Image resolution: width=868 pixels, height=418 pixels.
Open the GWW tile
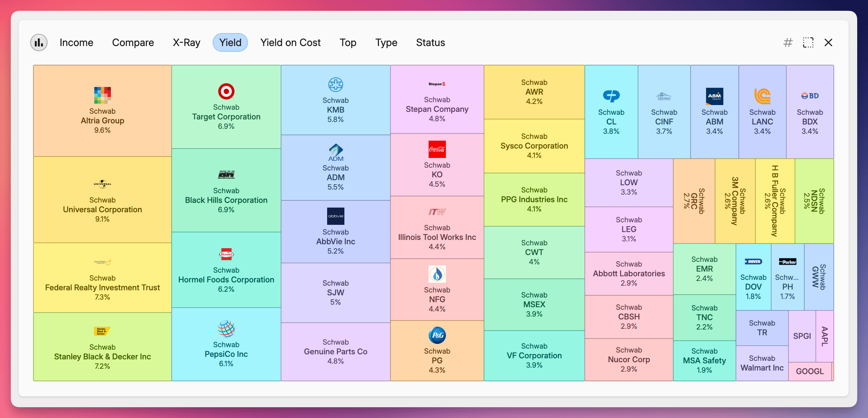(819, 277)
